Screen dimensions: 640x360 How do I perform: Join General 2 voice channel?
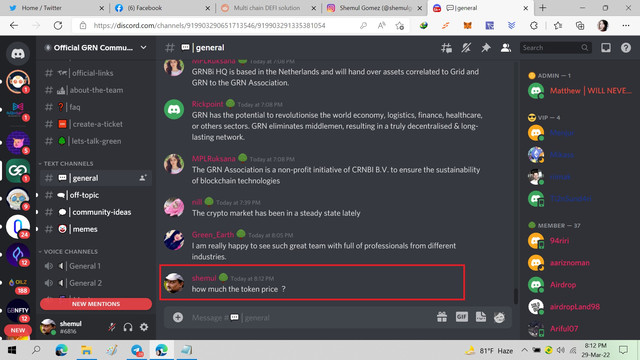point(96,283)
